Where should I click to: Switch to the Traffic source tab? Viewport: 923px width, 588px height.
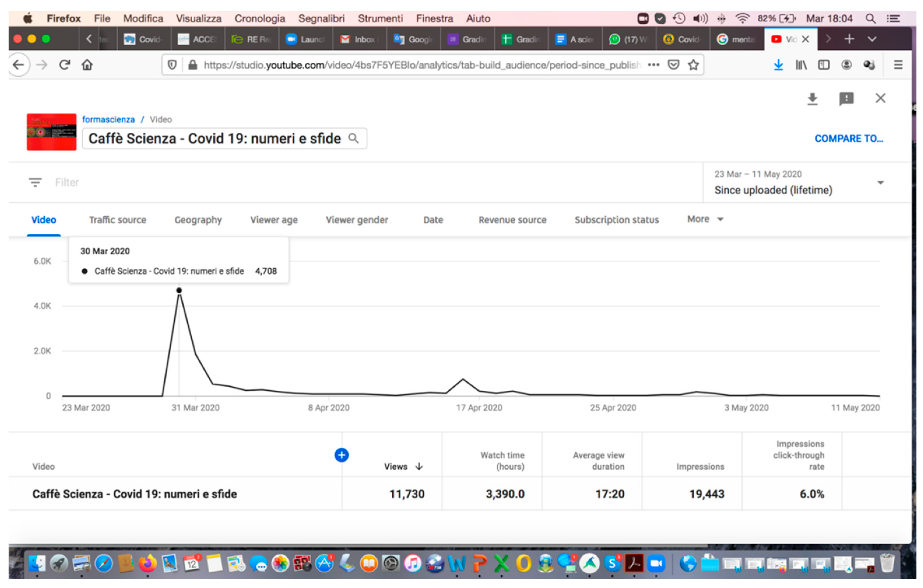tap(118, 220)
